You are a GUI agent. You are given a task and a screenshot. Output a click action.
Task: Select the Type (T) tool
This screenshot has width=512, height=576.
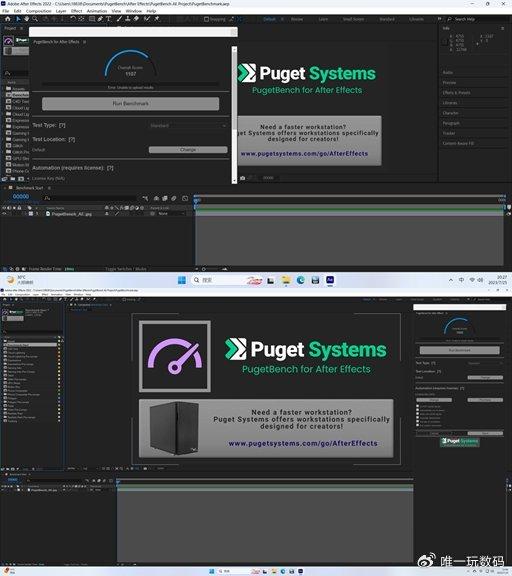(x=108, y=19)
